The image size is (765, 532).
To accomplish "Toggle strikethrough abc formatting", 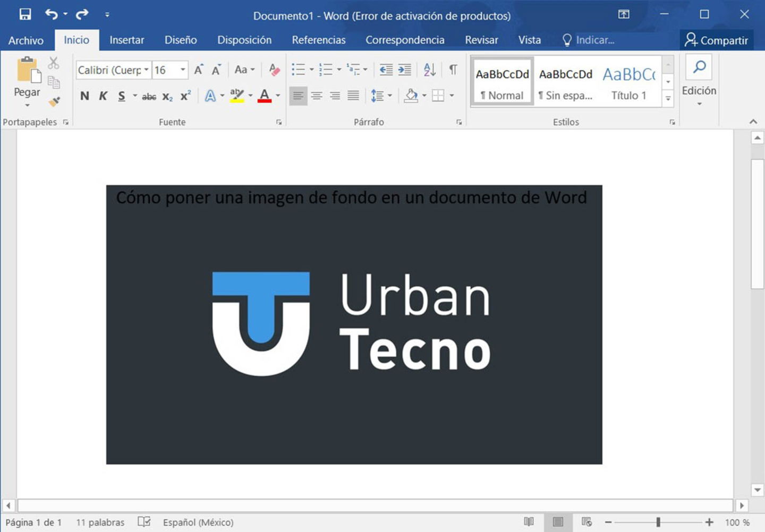I will [x=149, y=96].
